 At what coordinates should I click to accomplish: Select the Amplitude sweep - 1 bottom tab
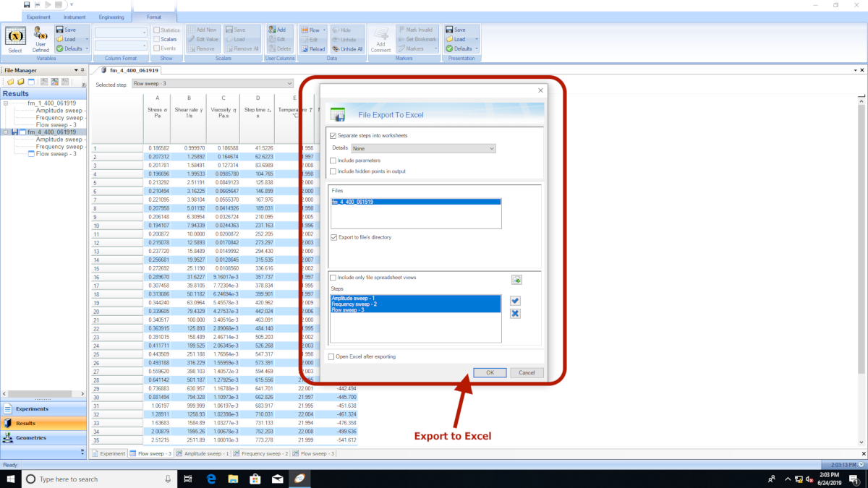point(203,453)
